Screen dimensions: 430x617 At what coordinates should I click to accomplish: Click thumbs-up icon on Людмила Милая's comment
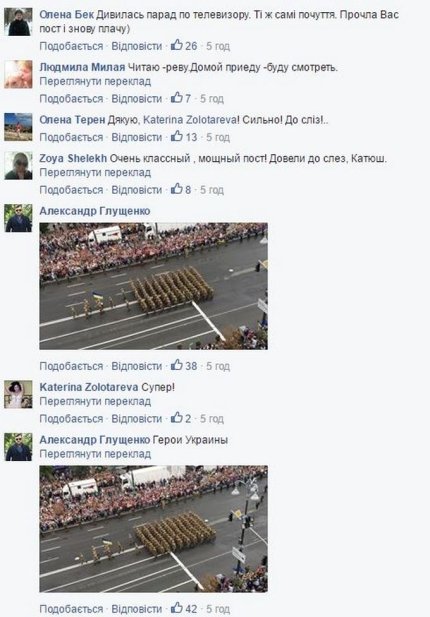(x=177, y=98)
